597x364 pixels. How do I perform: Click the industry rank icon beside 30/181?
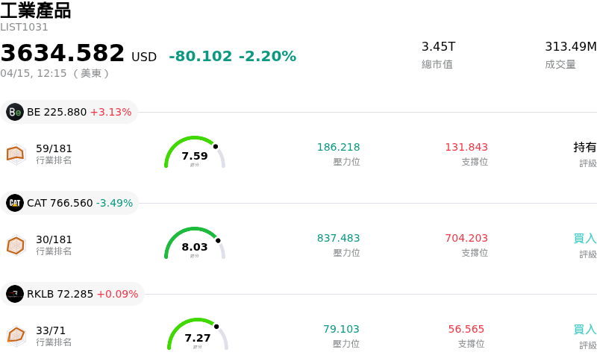pyautogui.click(x=16, y=245)
